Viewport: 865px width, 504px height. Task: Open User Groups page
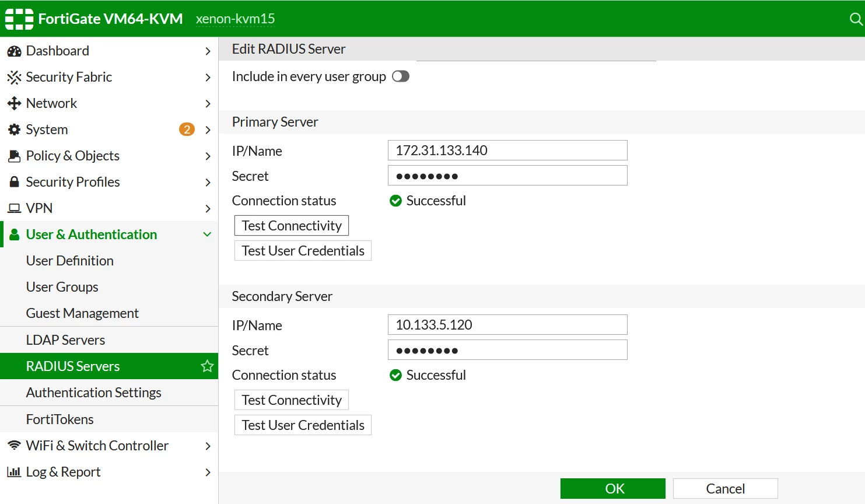coord(109,287)
